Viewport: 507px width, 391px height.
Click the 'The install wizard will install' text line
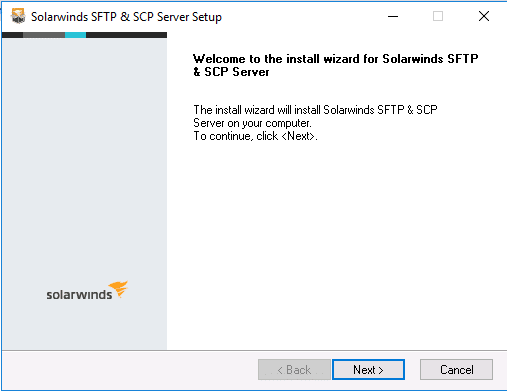(x=315, y=110)
